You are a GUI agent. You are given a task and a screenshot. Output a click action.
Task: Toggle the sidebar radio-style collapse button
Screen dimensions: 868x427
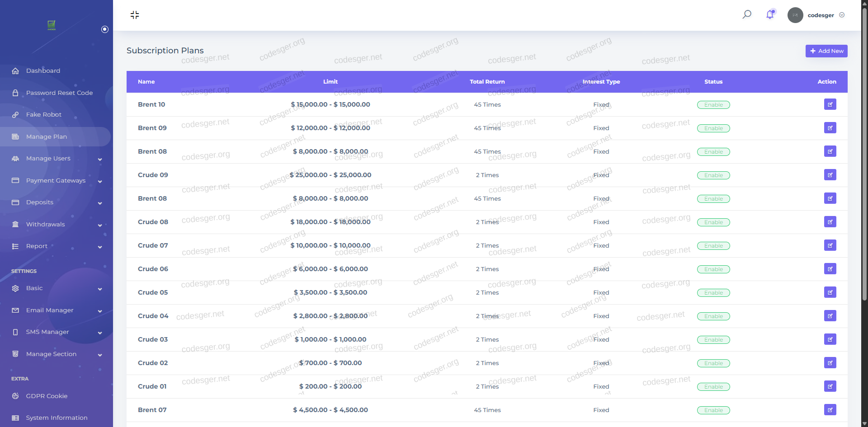pos(105,29)
